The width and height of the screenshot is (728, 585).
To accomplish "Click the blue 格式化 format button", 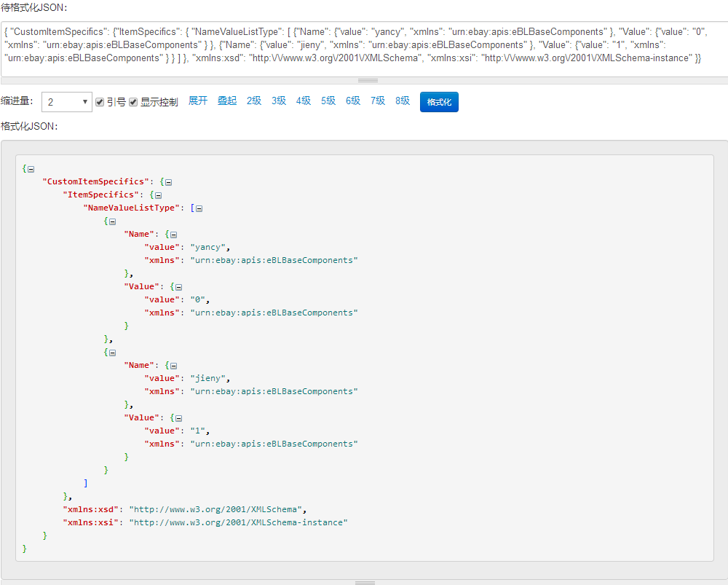I will point(439,102).
